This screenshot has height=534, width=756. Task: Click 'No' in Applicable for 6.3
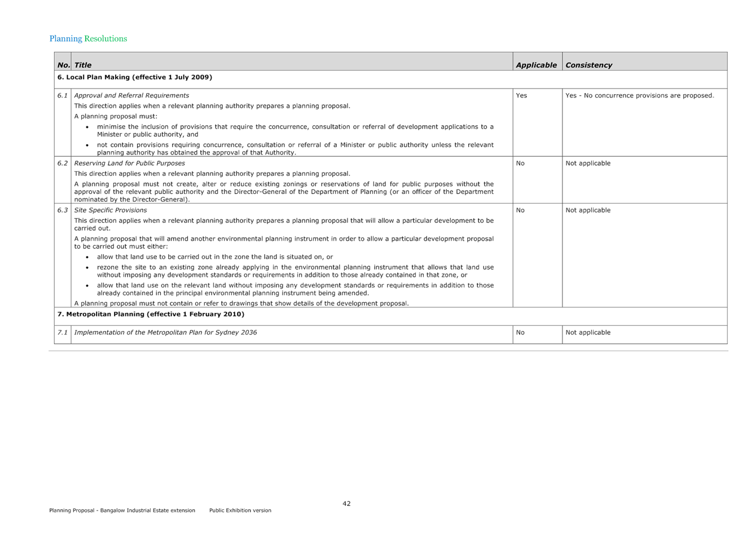520,210
